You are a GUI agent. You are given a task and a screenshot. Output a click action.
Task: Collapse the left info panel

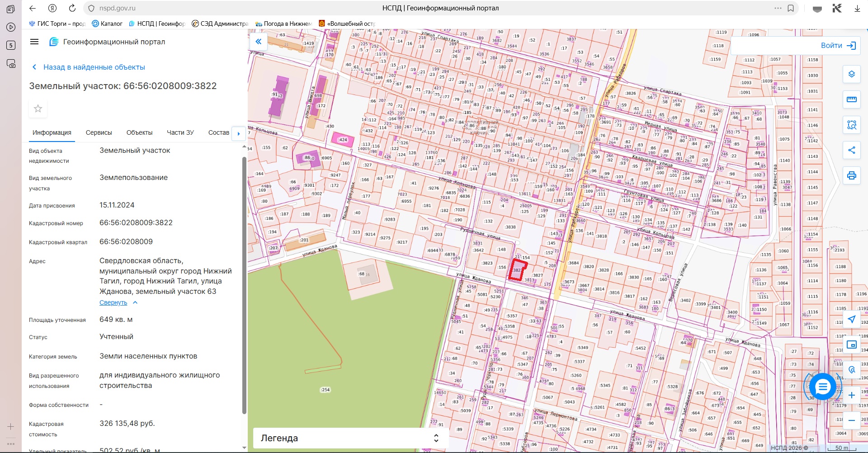click(x=258, y=42)
